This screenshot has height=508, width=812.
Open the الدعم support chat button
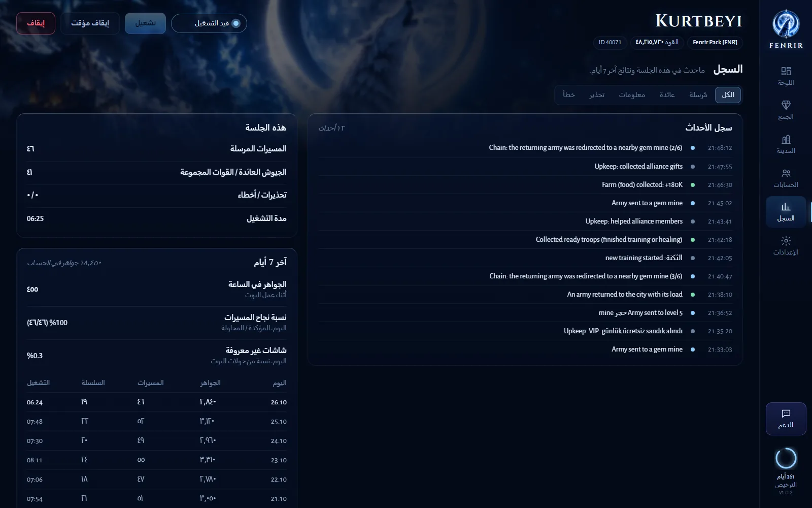786,419
